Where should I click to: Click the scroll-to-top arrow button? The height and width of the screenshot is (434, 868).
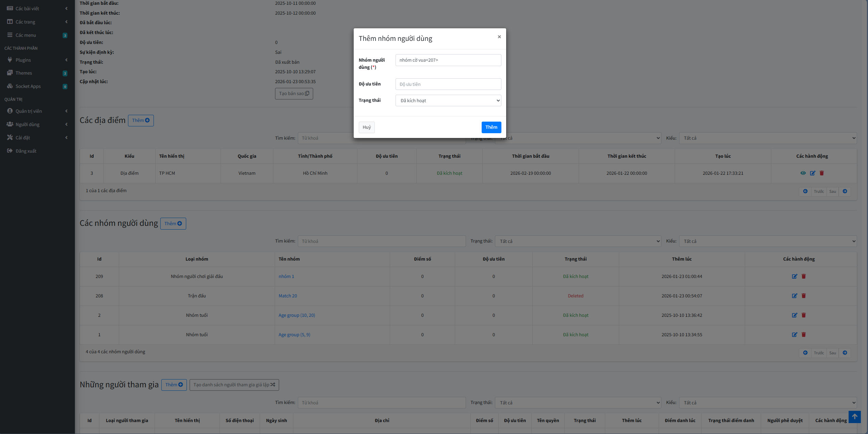(854, 417)
